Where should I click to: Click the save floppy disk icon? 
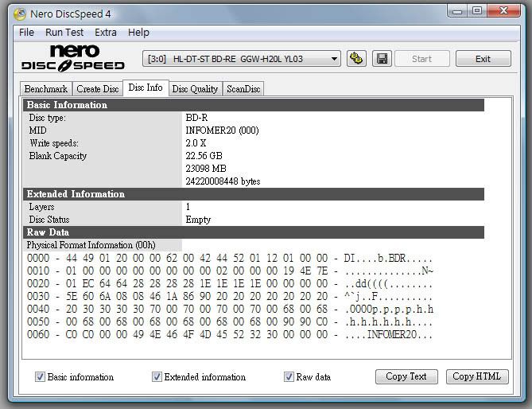(x=382, y=59)
